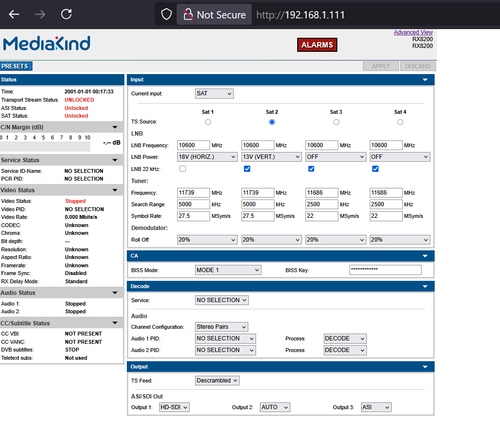
Task: Open Sat 1 LNB Power 18V (HORIZ.) dropdown
Action: tap(207, 157)
